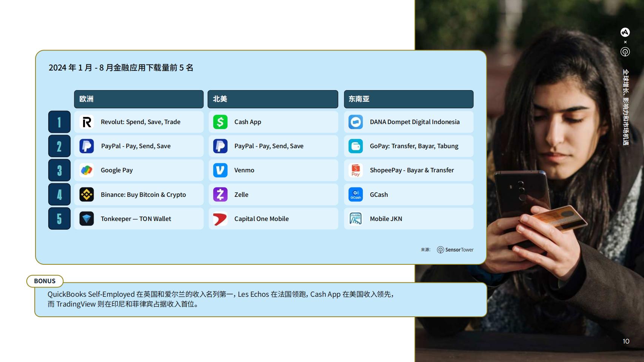
Task: Click the purple Zelle icon
Action: point(220,195)
